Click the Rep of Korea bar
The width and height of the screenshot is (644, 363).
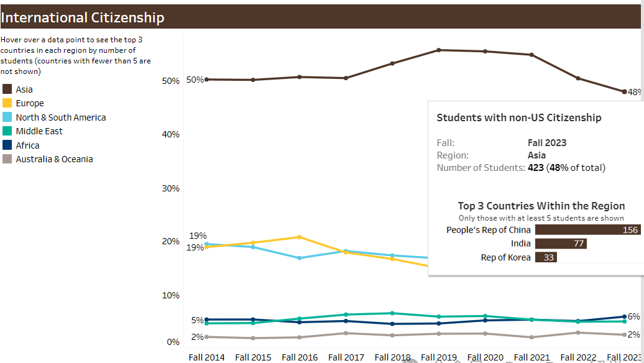[x=546, y=257]
